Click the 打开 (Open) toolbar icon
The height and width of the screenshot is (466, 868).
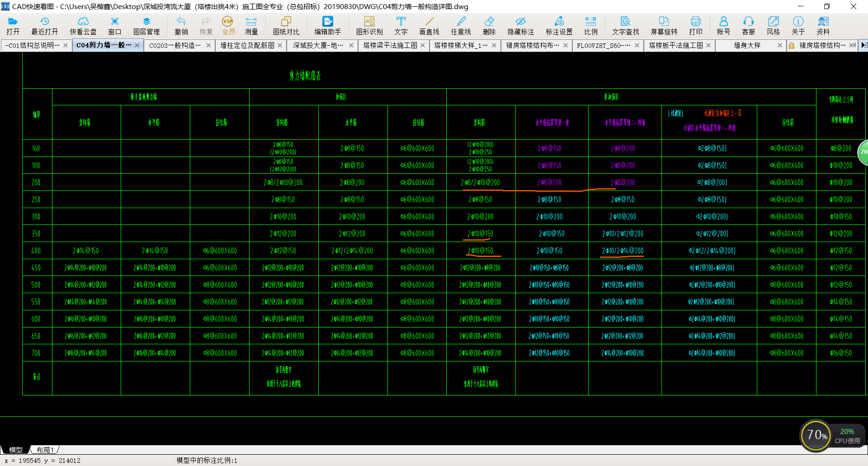pyautogui.click(x=13, y=26)
